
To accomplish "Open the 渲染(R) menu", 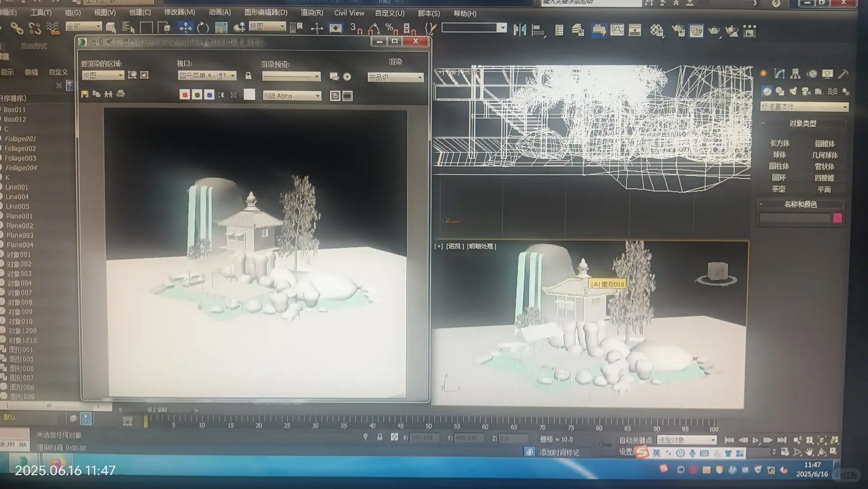I will coord(312,13).
